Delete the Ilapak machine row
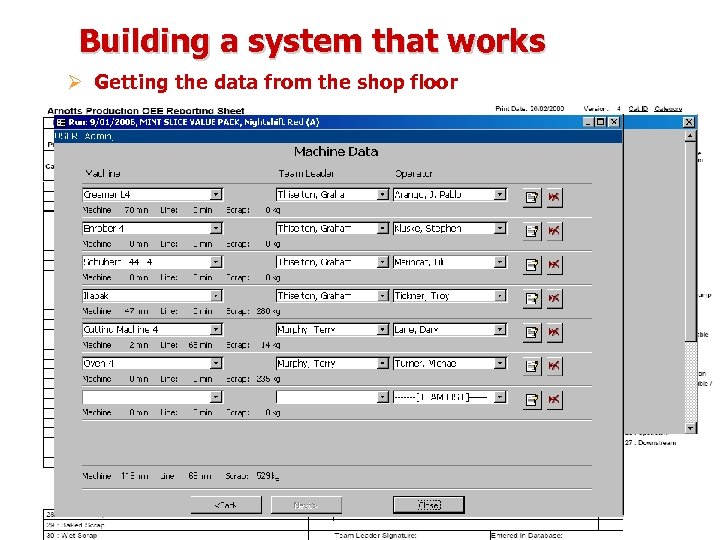The width and height of the screenshot is (720, 540). coord(554,298)
